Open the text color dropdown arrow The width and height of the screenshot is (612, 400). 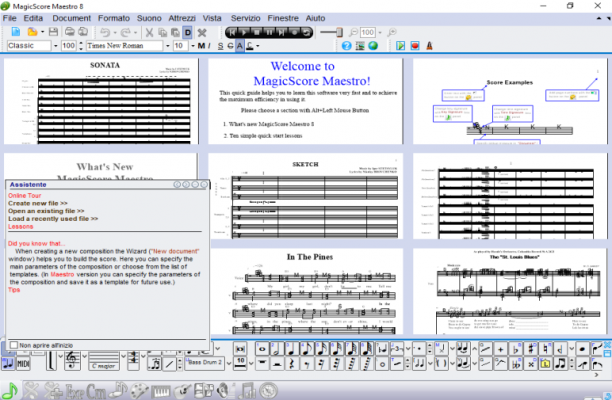(x=257, y=46)
